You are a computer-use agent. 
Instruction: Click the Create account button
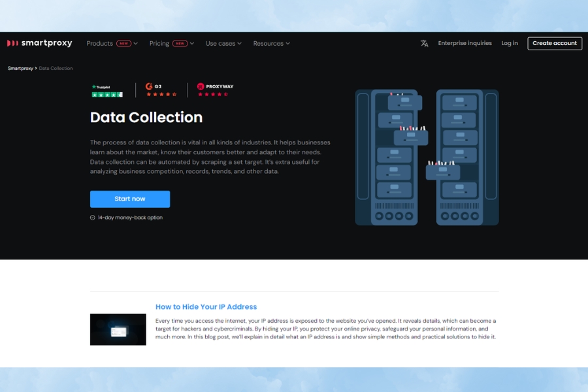pyautogui.click(x=555, y=43)
